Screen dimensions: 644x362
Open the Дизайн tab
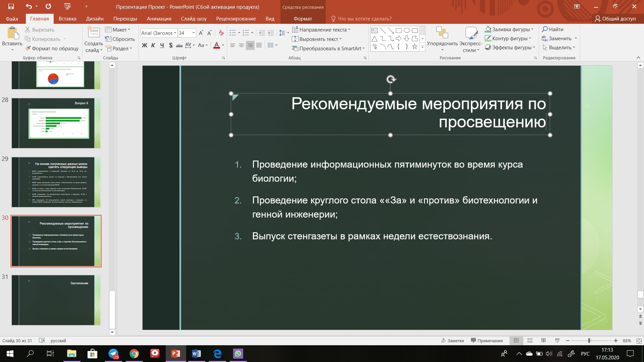[x=95, y=19]
